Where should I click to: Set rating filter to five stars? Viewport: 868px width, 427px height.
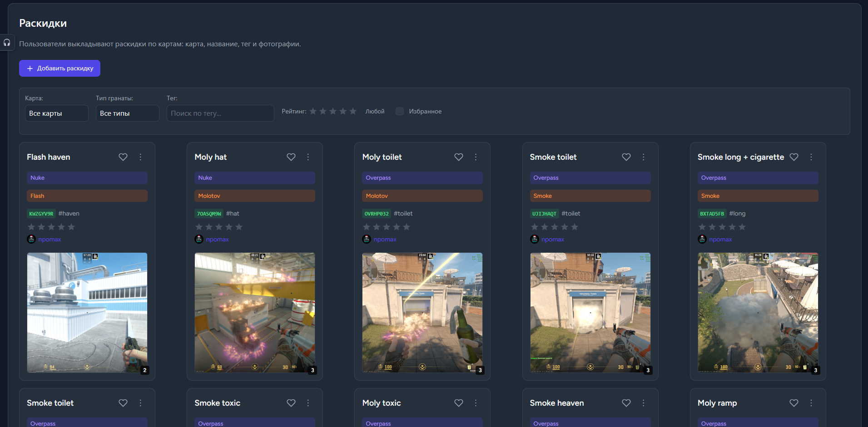(353, 111)
